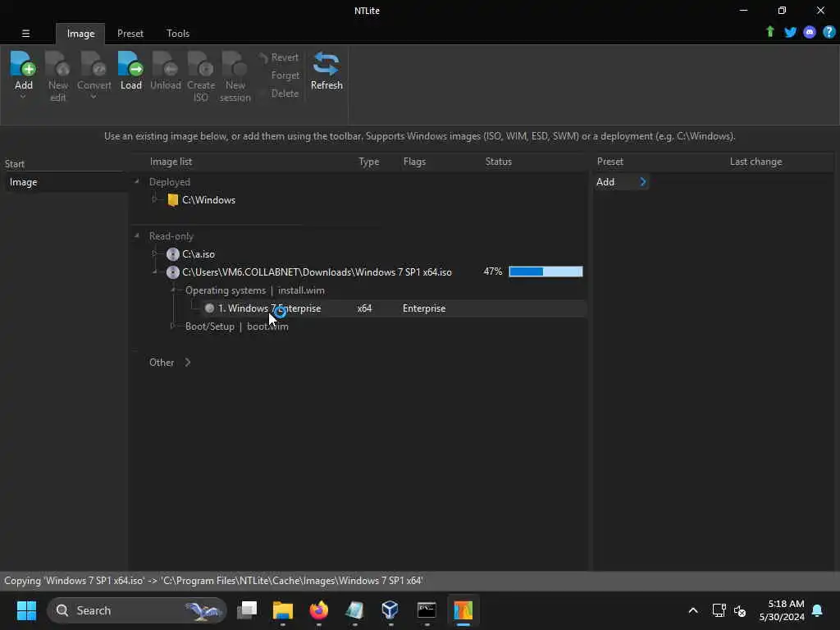Click the 47% status text
This screenshot has height=630, width=840.
[x=493, y=272]
